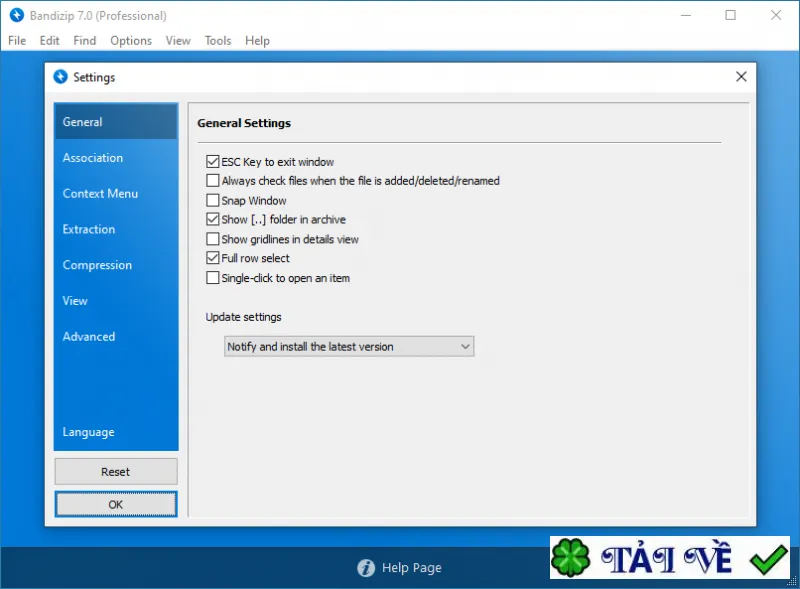Viewport: 800px width, 589px height.
Task: Click the Reset button
Action: 116,472
